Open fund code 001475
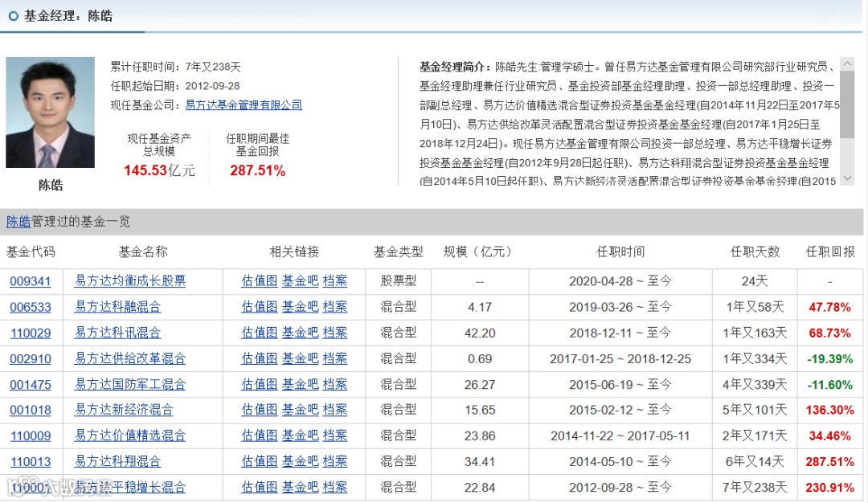Image resolution: width=868 pixels, height=503 pixels. point(31,385)
